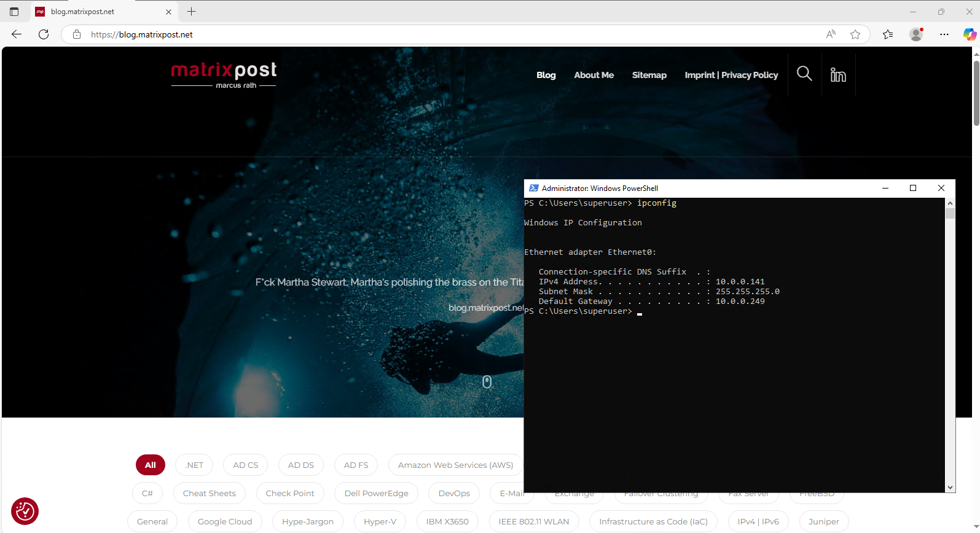Viewport: 980px width, 533px height.
Task: Click the blog.matrixpost.net browser tab
Action: tap(104, 12)
